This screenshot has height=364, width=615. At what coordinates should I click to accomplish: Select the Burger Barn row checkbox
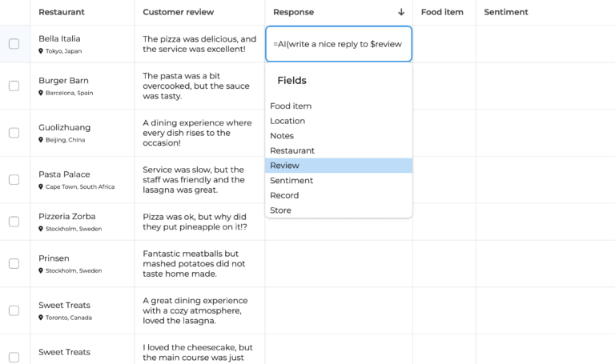pos(14,86)
